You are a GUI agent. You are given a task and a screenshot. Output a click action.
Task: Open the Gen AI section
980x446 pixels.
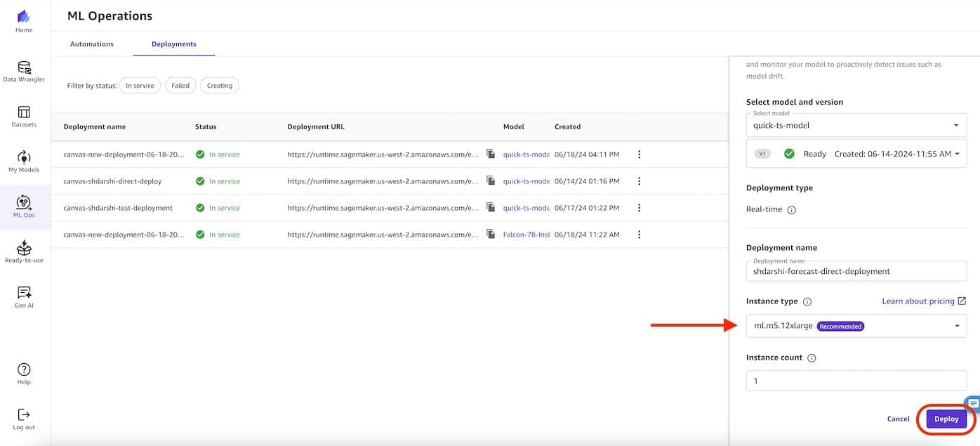pyautogui.click(x=23, y=296)
